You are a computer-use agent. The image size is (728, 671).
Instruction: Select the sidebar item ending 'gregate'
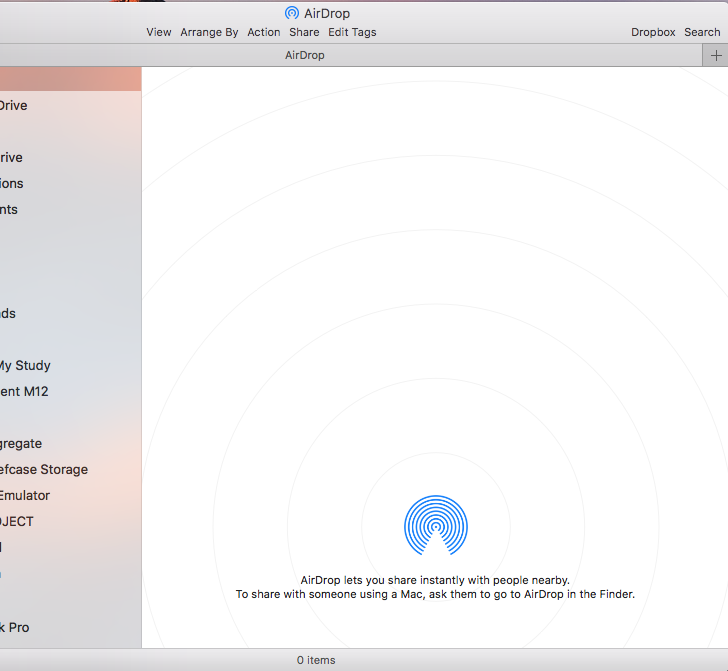pyautogui.click(x=71, y=443)
